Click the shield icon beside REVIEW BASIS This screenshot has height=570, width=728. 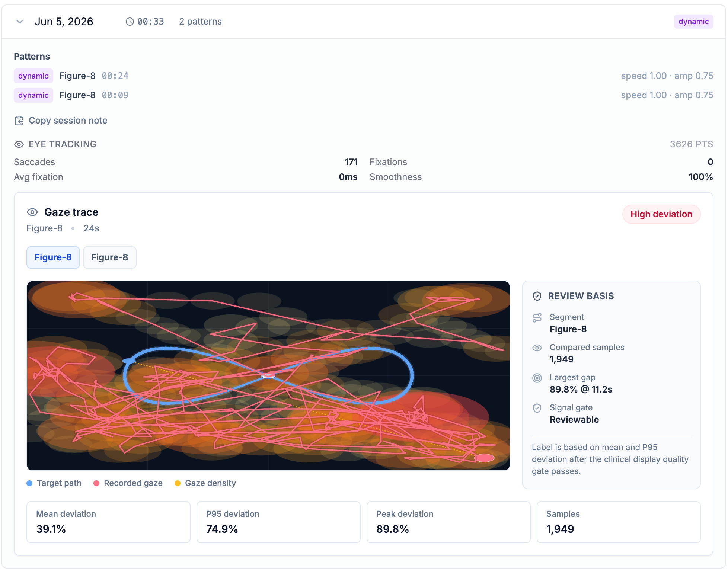point(537,296)
